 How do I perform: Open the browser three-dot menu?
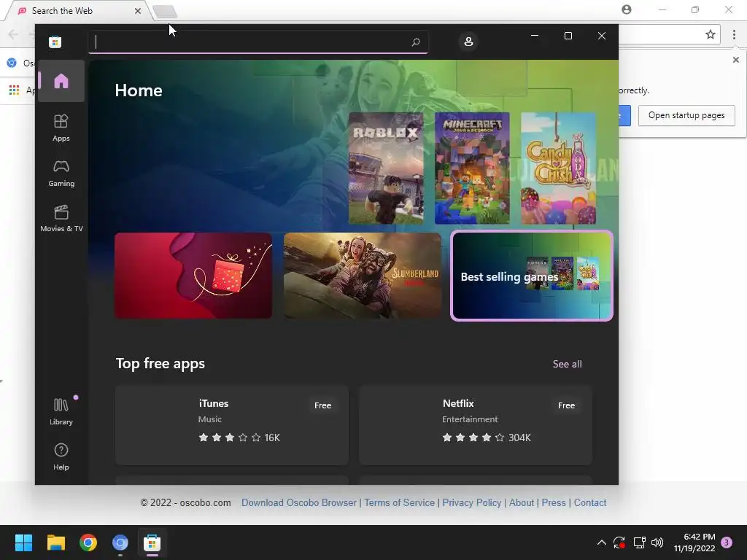[x=734, y=34]
